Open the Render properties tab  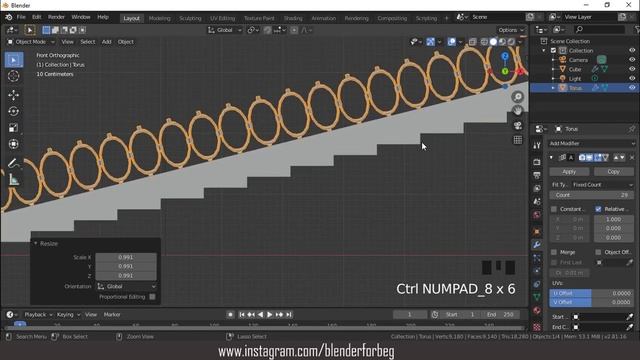pos(537,162)
